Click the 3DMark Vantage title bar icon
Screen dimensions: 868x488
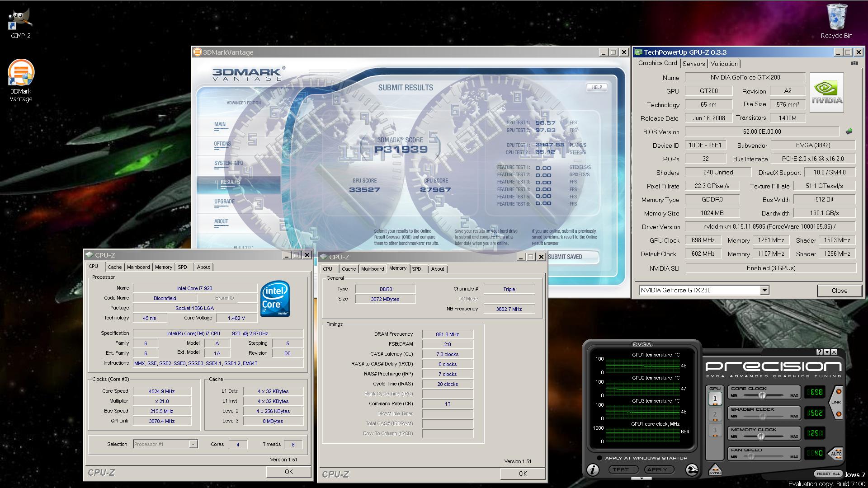(197, 52)
